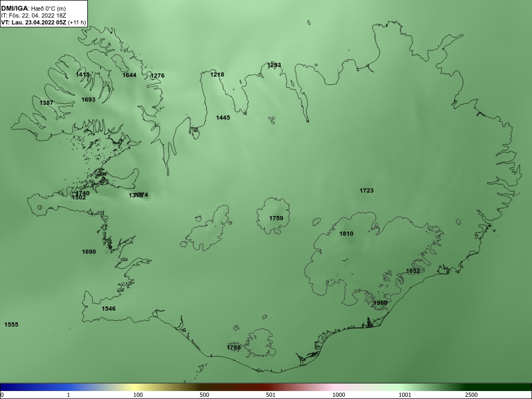
Task: Click the 1387 height value
Action: coord(46,103)
